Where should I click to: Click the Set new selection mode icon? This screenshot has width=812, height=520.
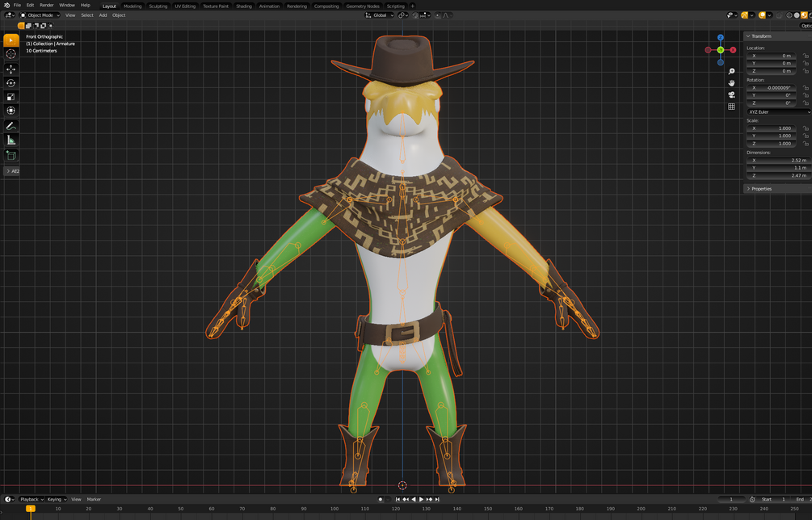point(21,26)
